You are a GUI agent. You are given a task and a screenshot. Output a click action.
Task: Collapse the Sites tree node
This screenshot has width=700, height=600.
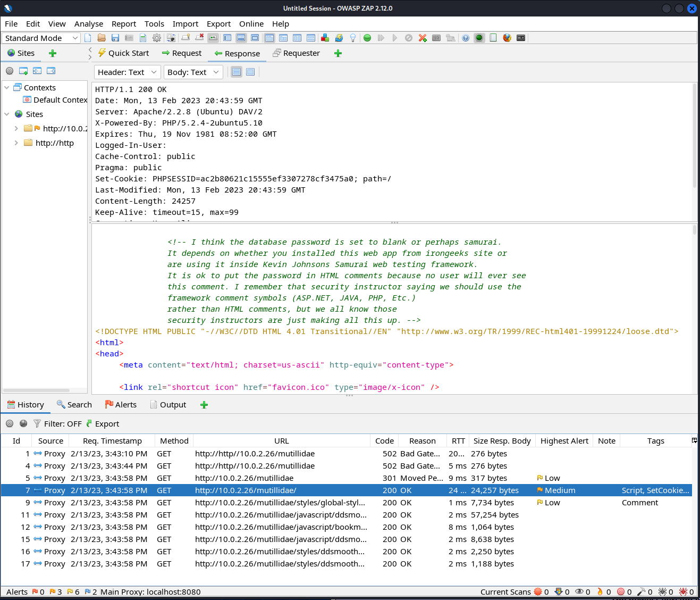(x=7, y=114)
